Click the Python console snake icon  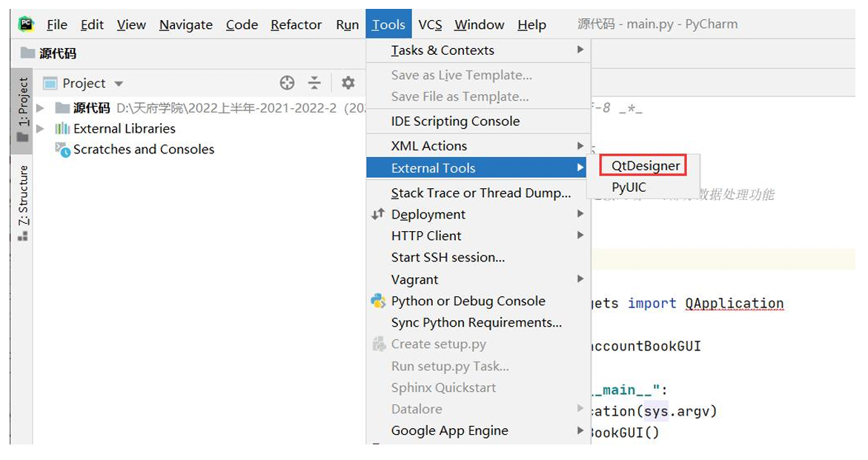pos(378,301)
